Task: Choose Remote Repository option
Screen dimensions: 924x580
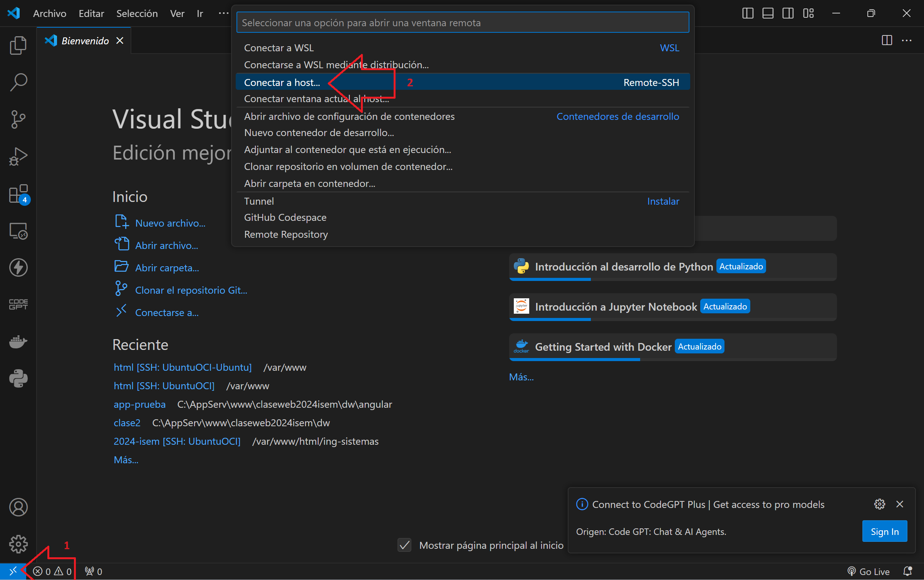Action: 462,234
